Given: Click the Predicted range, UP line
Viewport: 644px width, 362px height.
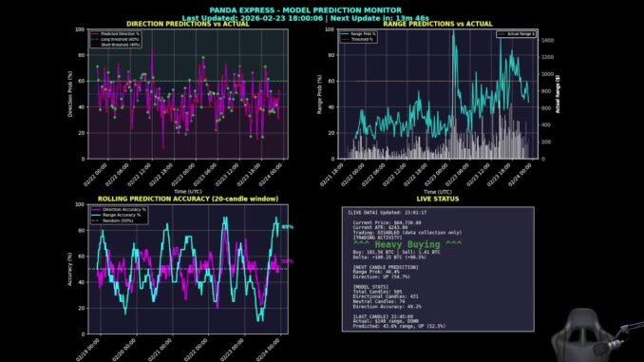Looking at the screenshot, I should (x=399, y=326).
